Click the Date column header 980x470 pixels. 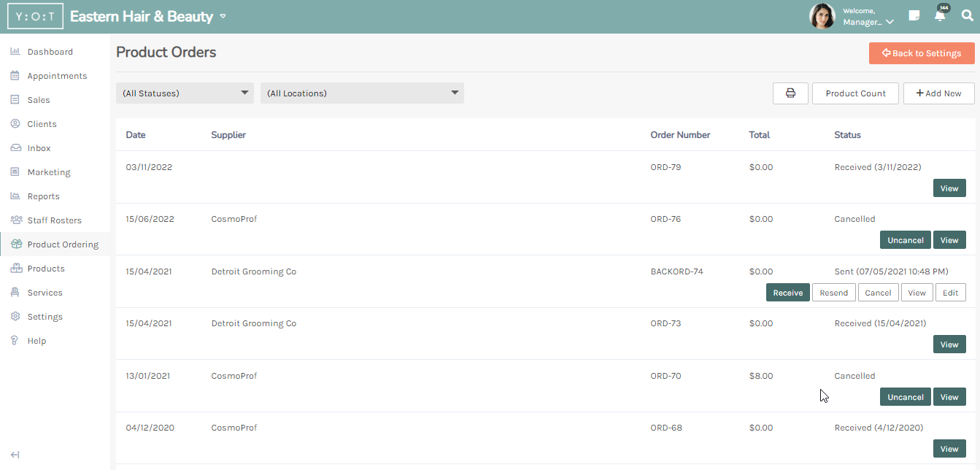click(x=136, y=135)
